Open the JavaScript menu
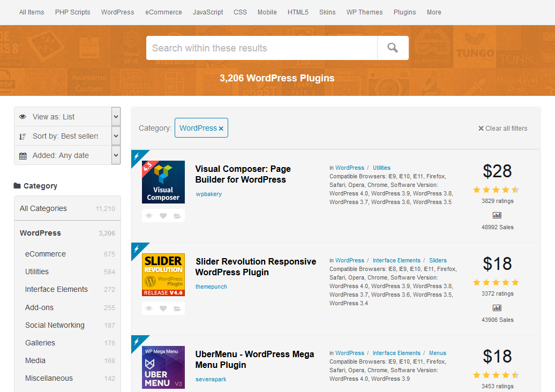Screen dimensions: 555x392 (x=208, y=12)
